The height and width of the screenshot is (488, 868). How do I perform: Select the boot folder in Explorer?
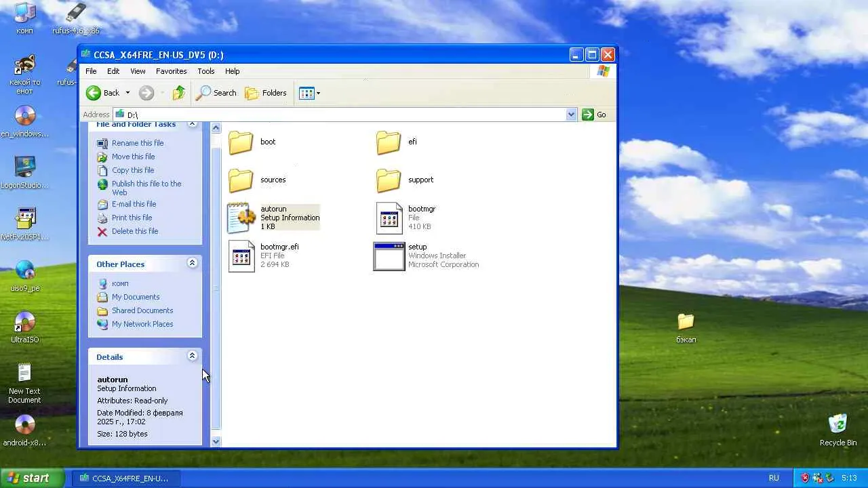[x=252, y=142]
